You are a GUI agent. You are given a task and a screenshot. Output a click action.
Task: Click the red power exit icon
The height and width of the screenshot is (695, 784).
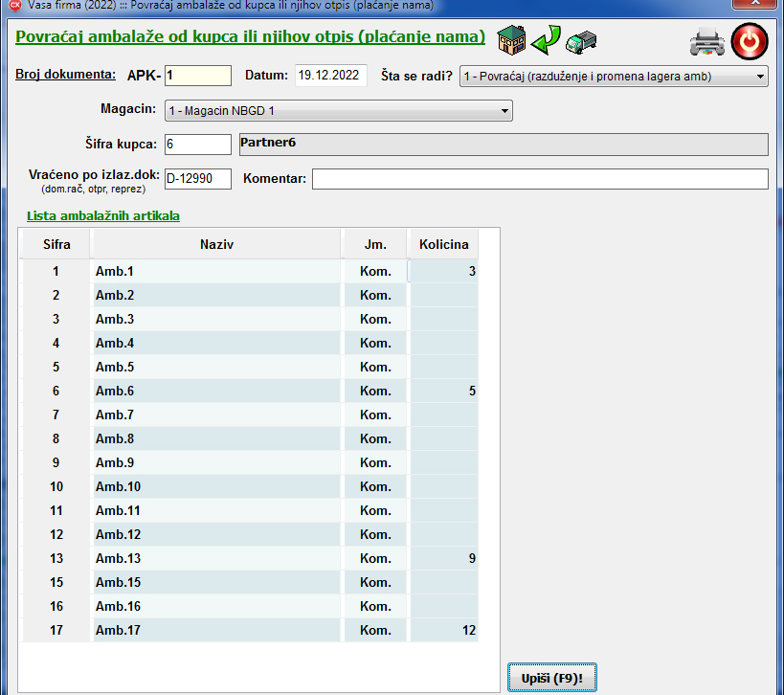click(x=750, y=41)
